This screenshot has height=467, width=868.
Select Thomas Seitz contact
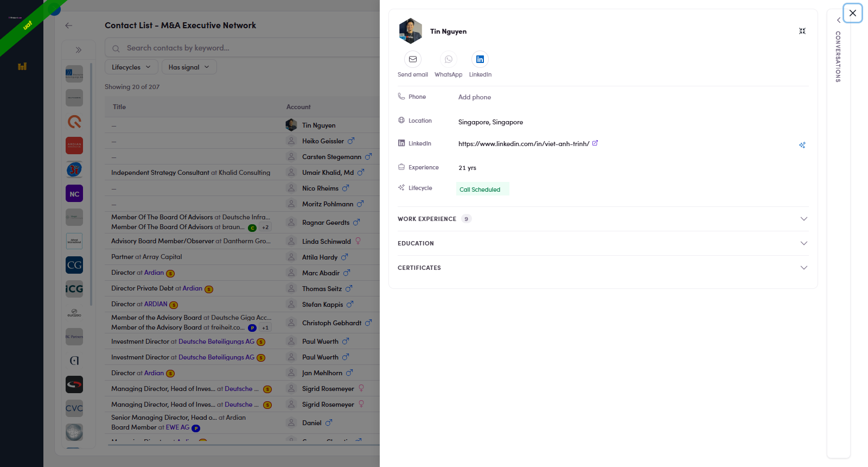click(322, 289)
